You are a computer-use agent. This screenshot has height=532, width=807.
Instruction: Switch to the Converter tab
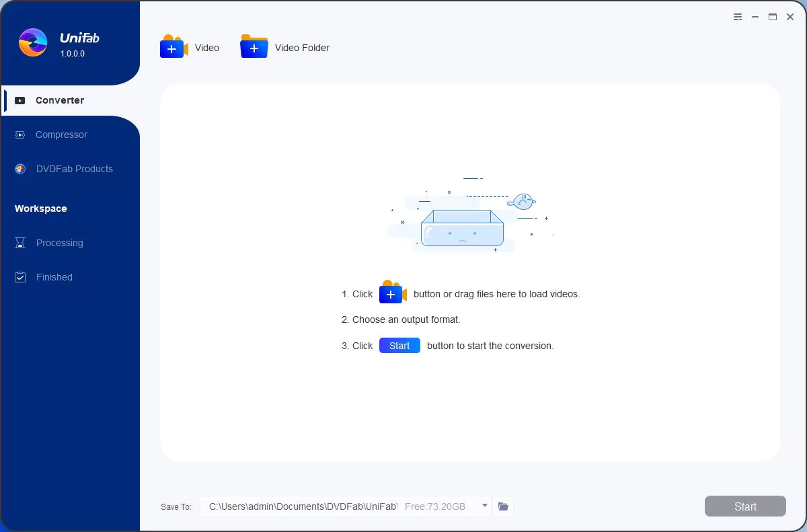tap(59, 100)
